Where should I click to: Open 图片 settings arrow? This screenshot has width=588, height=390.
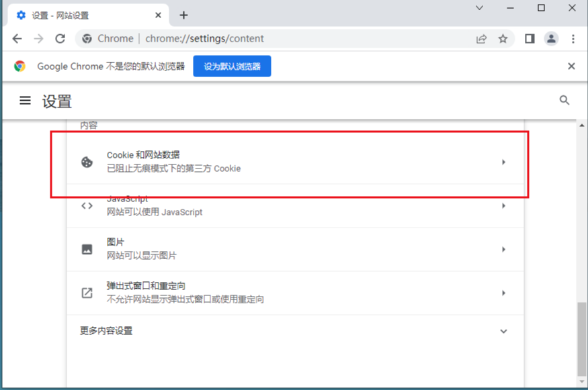(503, 249)
